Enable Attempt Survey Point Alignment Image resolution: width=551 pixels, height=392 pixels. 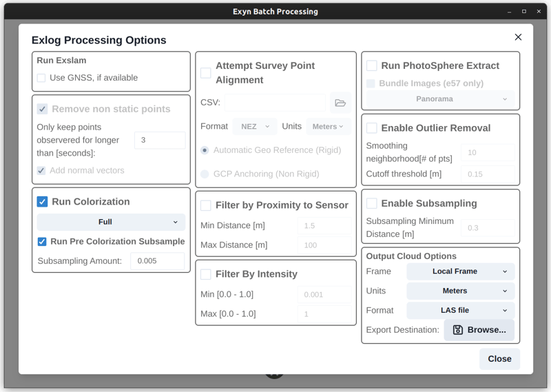206,73
